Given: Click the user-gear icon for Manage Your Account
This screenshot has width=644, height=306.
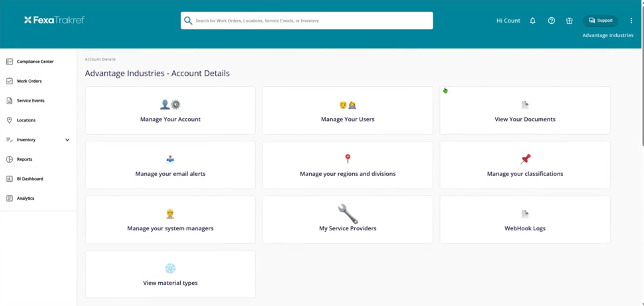Looking at the screenshot, I should coord(170,105).
